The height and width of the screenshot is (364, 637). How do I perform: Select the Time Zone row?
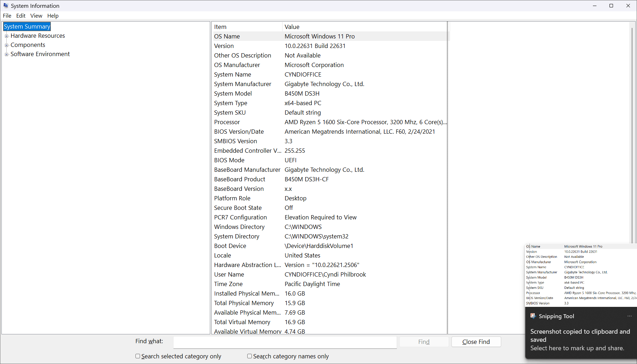click(x=330, y=284)
